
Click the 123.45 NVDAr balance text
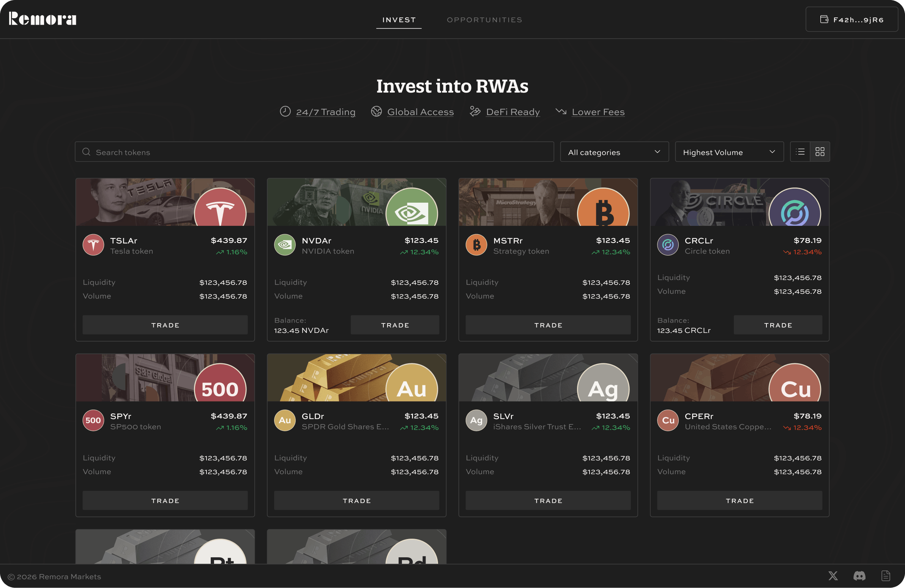point(301,331)
